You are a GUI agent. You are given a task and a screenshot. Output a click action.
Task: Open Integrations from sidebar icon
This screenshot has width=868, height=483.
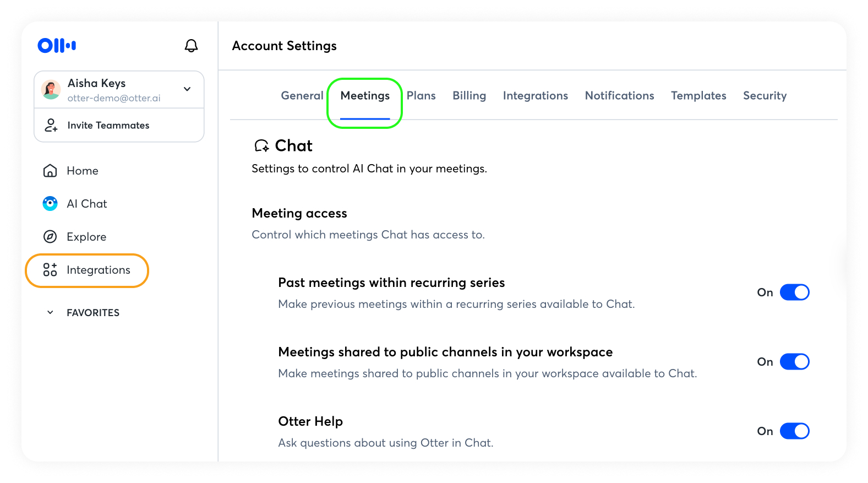tap(50, 270)
